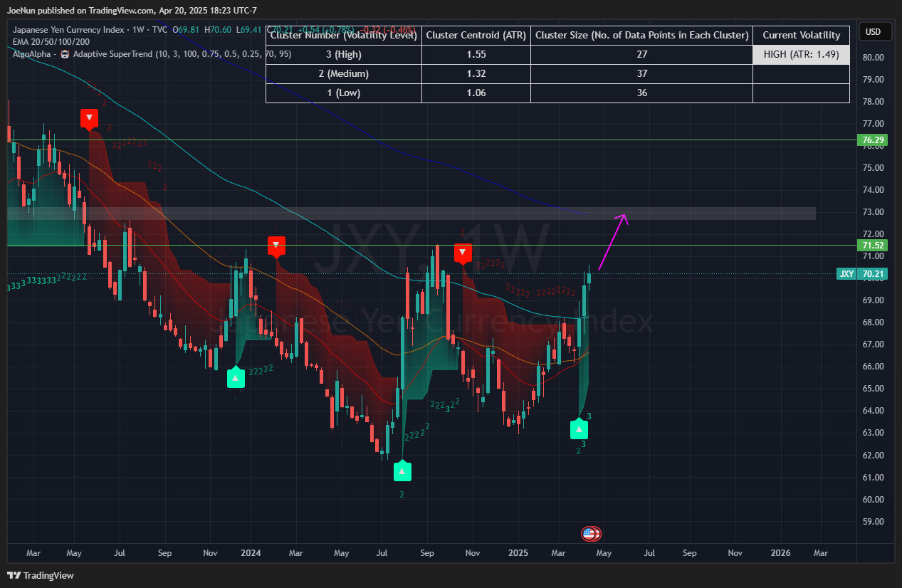This screenshot has height=588, width=902.
Task: Click the 65.00 level on the price axis
Action: (873, 389)
